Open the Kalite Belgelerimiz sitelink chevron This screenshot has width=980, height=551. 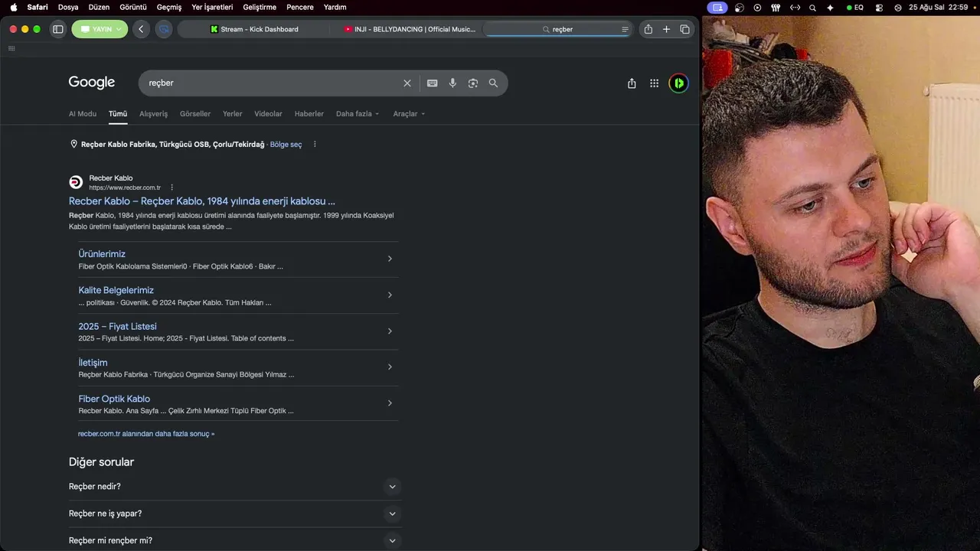(x=390, y=295)
